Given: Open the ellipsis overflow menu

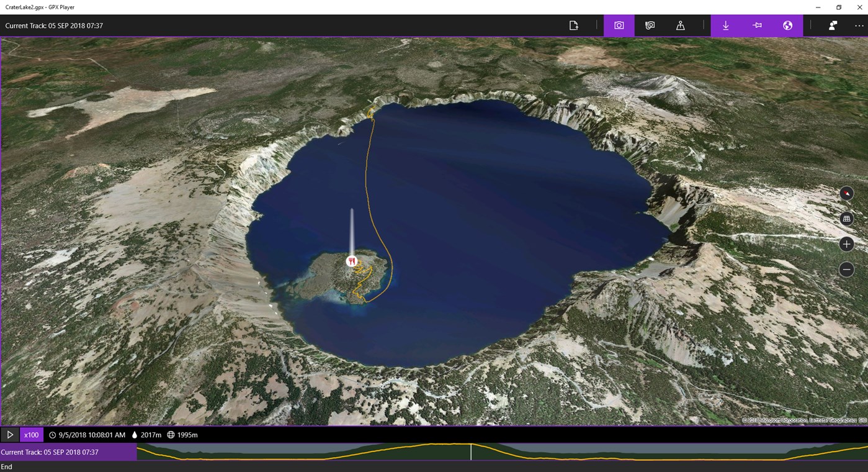Looking at the screenshot, I should 859,25.
